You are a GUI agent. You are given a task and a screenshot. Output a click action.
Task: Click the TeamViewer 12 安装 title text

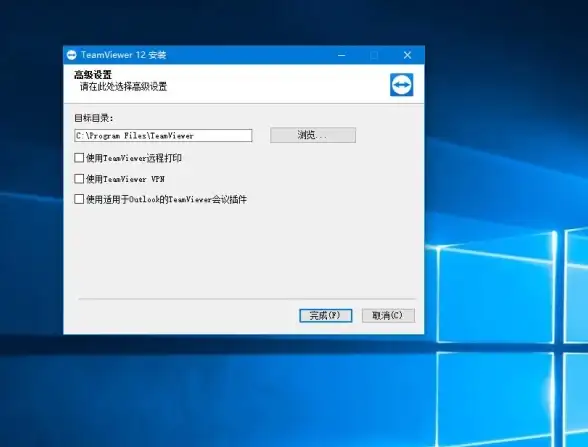tap(123, 55)
